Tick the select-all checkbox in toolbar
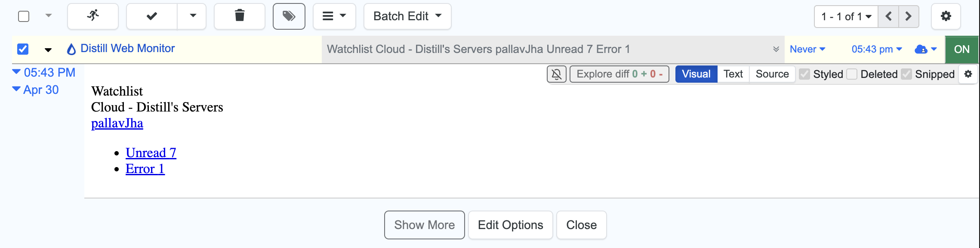980x248 pixels. pos(24,16)
